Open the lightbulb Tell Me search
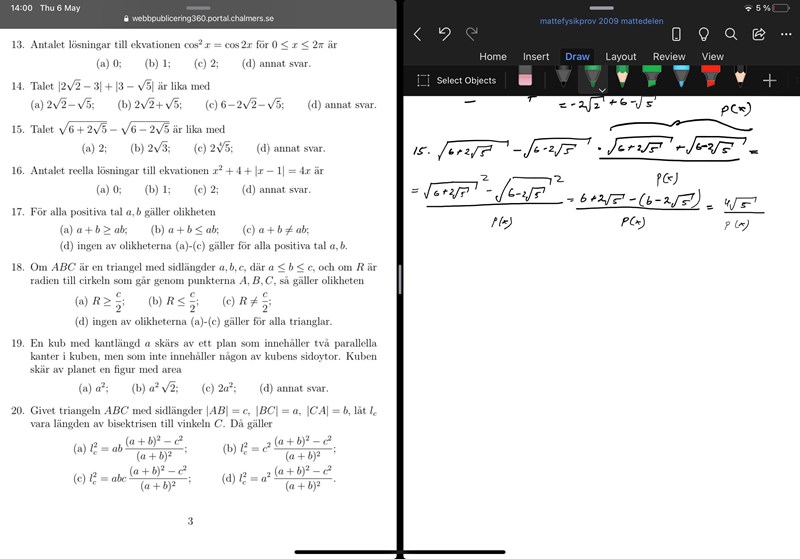 tap(704, 34)
